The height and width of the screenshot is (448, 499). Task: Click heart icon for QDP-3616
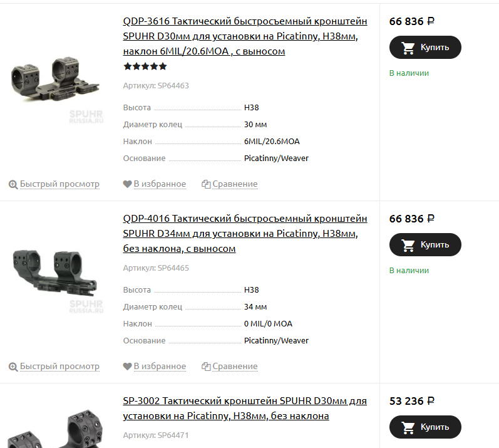tap(127, 184)
